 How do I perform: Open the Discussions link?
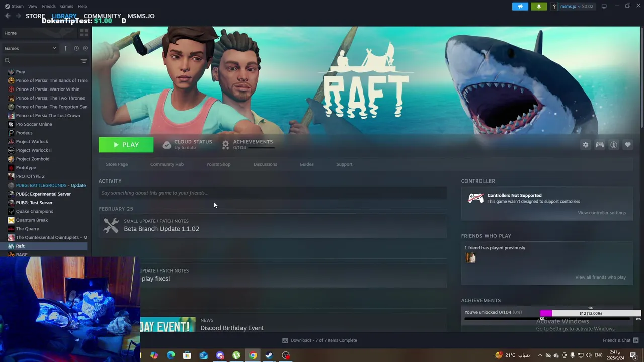(265, 164)
